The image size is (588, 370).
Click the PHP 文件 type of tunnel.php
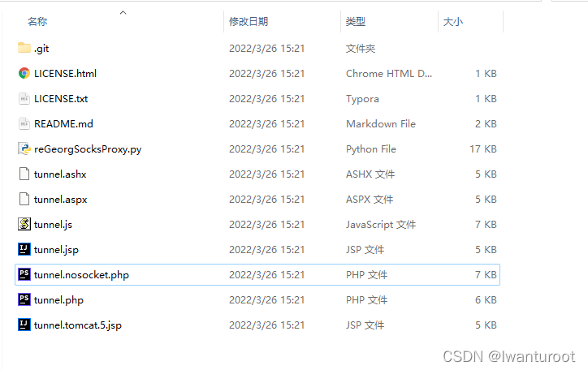(x=366, y=300)
